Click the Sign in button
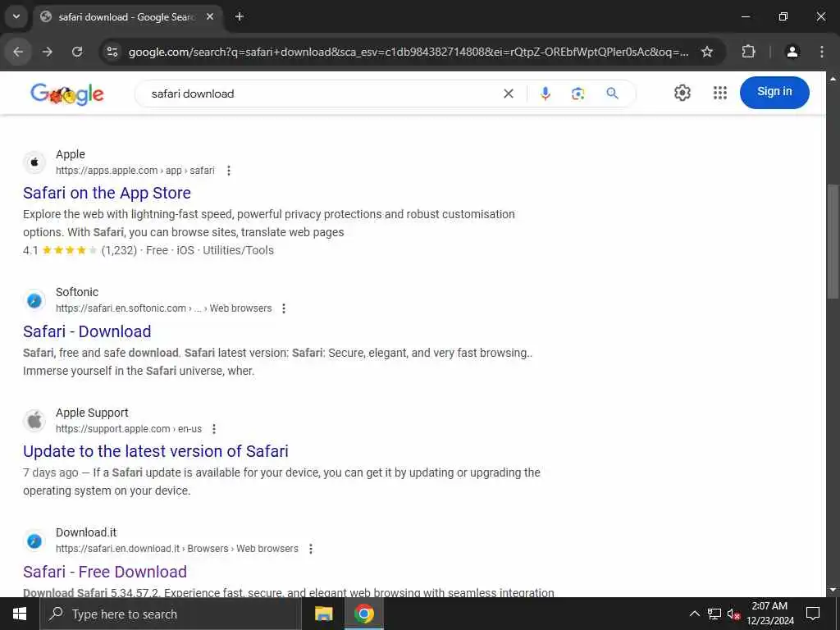 click(x=774, y=92)
